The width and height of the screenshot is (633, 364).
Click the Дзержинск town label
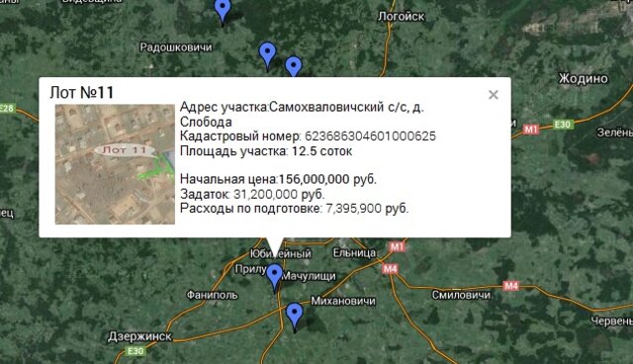(139, 336)
